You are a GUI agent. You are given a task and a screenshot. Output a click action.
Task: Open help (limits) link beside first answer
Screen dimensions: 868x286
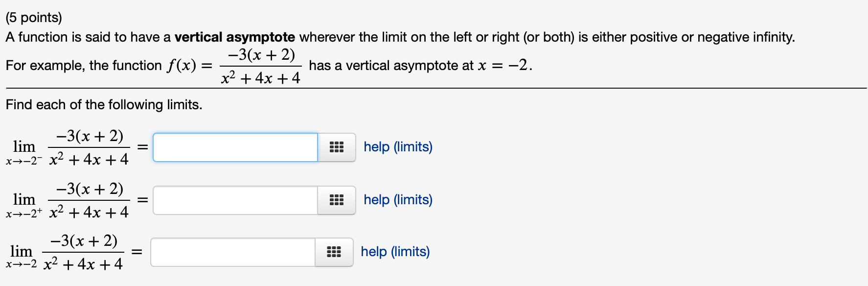(398, 147)
